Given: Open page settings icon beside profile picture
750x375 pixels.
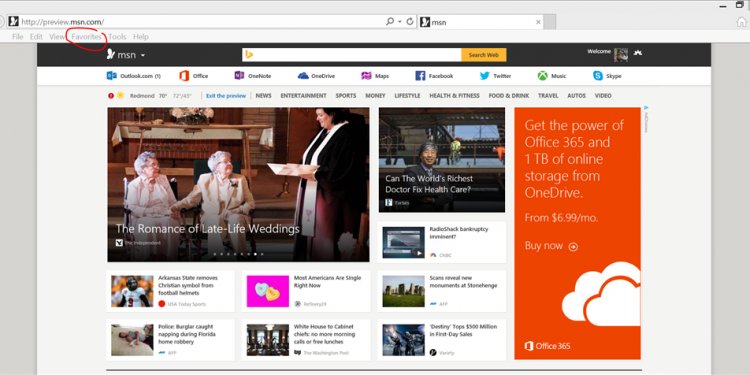Looking at the screenshot, I should tap(638, 53).
